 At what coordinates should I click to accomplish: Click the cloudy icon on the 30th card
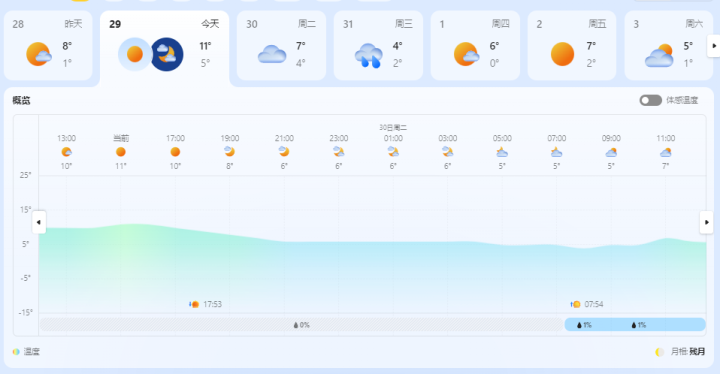[x=272, y=54]
